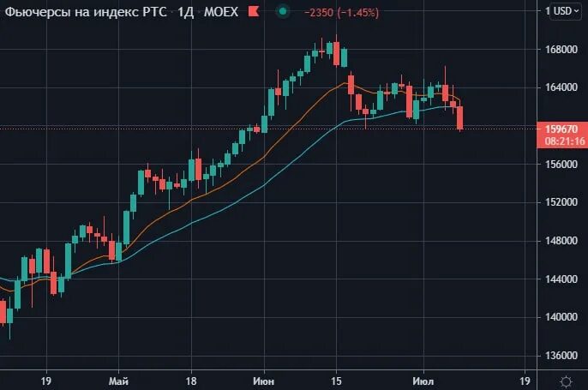
Task: Click the 136000 price axis label
Action: 561,355
